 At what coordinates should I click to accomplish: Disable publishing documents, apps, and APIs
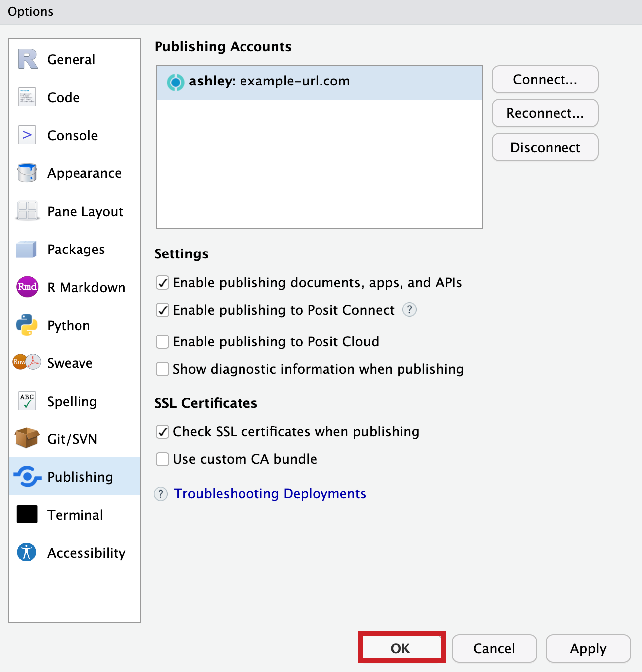162,283
